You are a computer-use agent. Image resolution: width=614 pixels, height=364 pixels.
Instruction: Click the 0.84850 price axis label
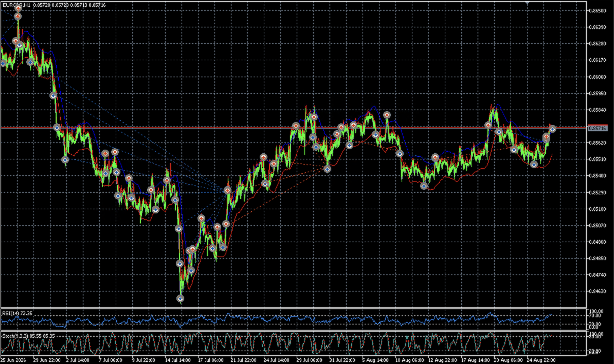click(597, 258)
